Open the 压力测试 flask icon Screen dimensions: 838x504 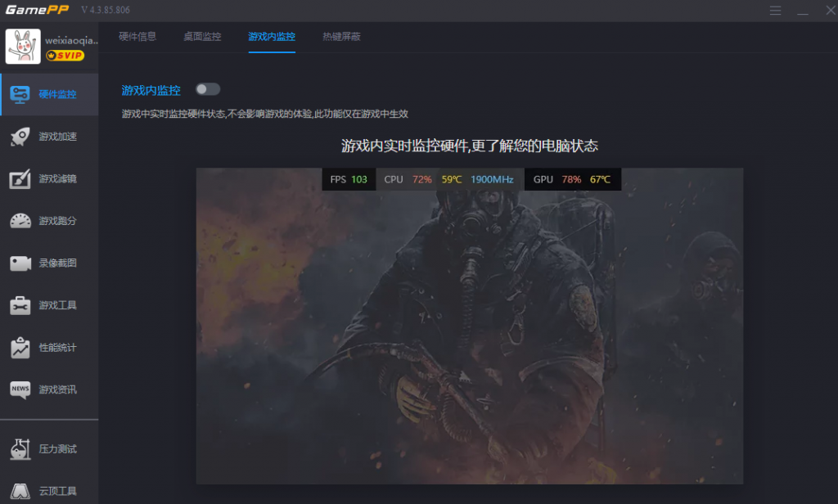pyautogui.click(x=20, y=449)
